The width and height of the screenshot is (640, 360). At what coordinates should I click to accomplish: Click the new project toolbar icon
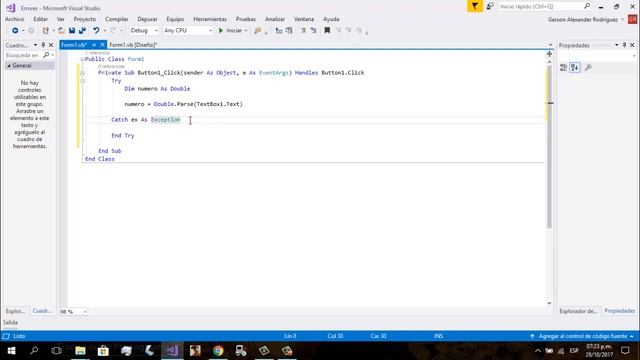(45, 31)
